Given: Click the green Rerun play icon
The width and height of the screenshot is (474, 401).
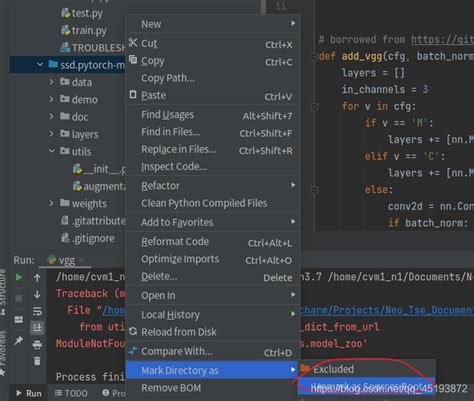Looking at the screenshot, I should pos(19,277).
